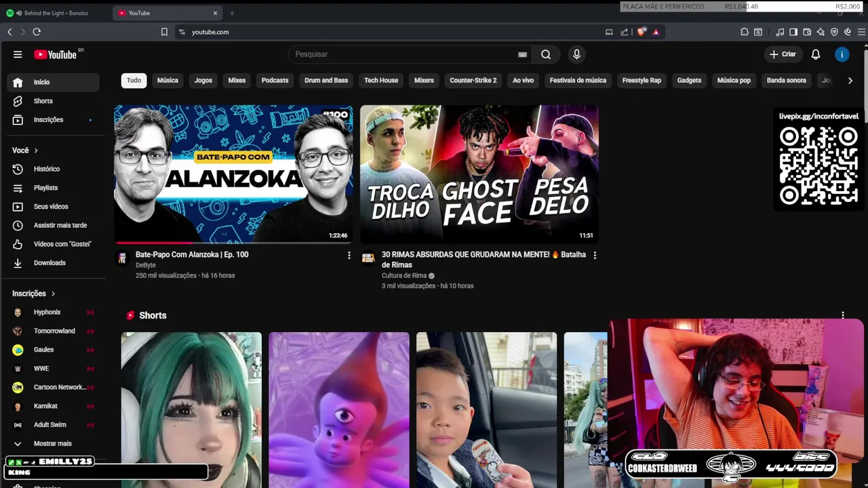Open Shorts section options menu
Screen dimensions: 868x488
843,315
